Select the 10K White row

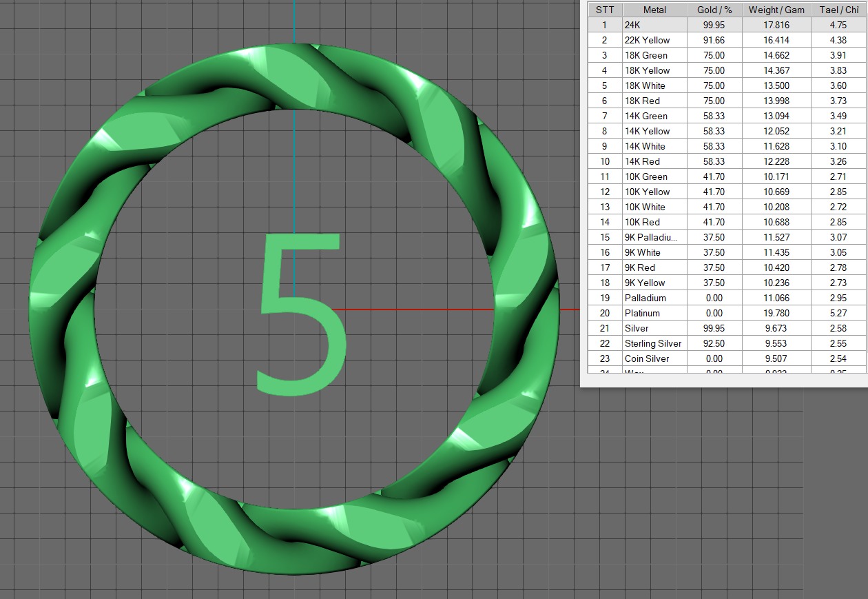point(727,207)
